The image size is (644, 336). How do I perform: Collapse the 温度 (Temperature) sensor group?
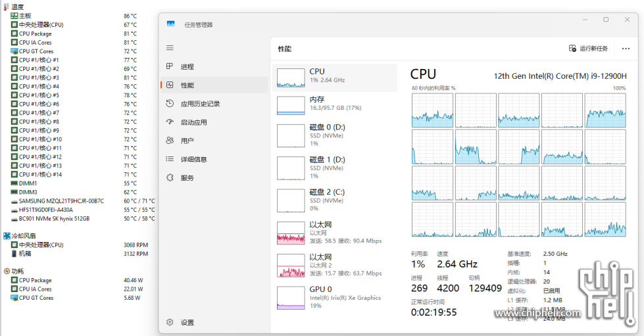click(x=7, y=7)
